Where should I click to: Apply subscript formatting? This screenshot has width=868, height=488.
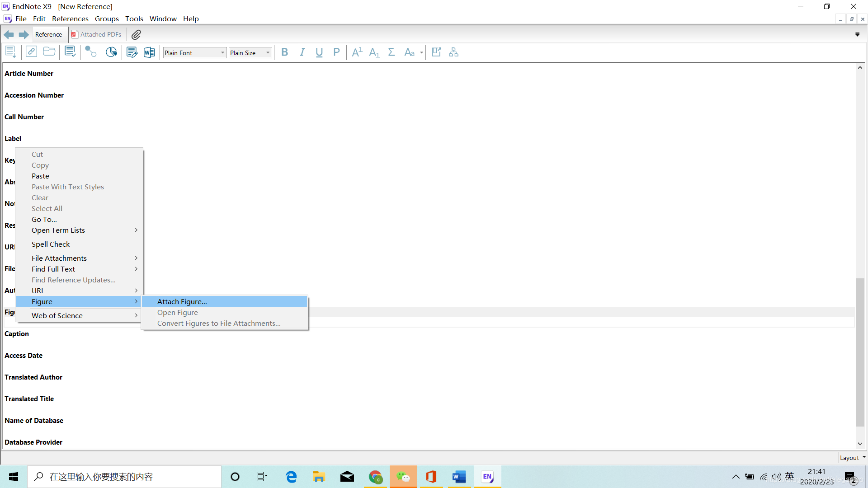point(374,52)
